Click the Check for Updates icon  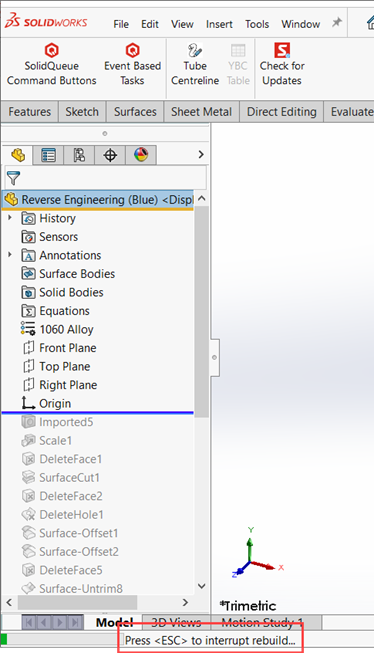[282, 51]
